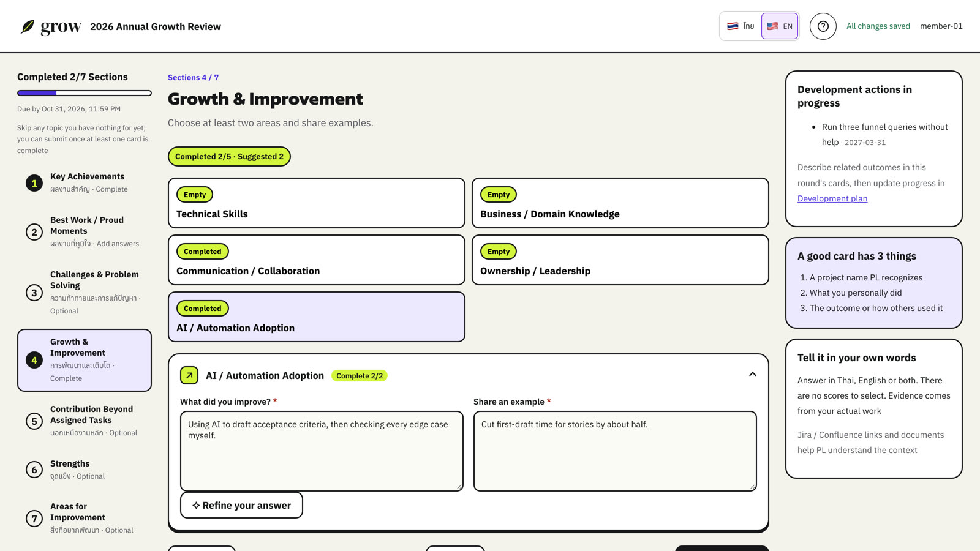Click 'What you personally did' tip

pyautogui.click(x=856, y=293)
